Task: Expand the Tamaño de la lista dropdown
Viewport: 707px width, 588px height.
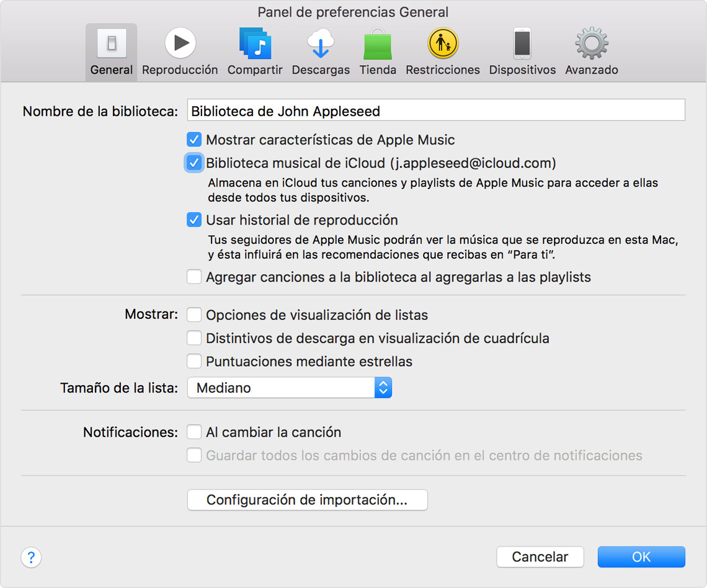Action: coord(290,388)
